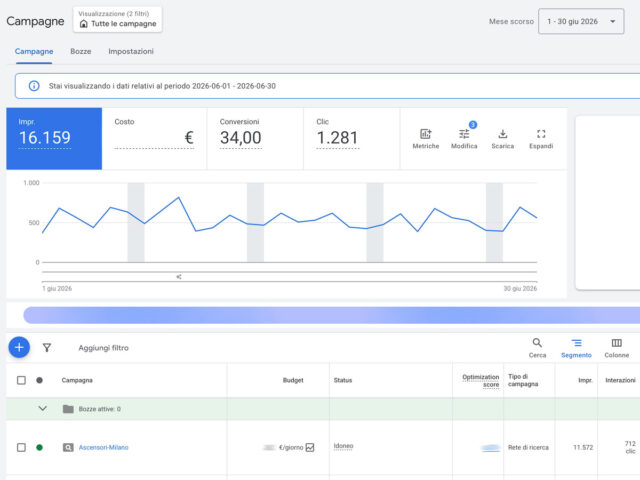This screenshot has width=640, height=480.
Task: Open the Ascensori-Milano campaign link
Action: [103, 447]
